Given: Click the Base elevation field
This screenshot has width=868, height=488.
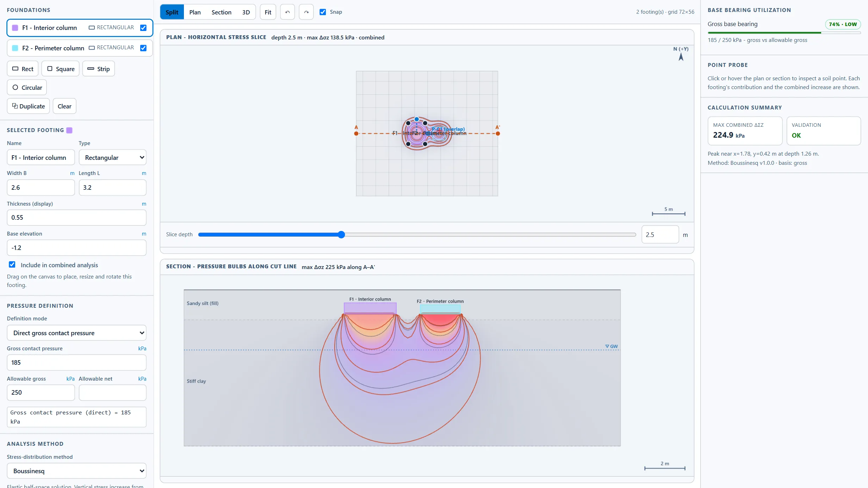Looking at the screenshot, I should (76, 248).
